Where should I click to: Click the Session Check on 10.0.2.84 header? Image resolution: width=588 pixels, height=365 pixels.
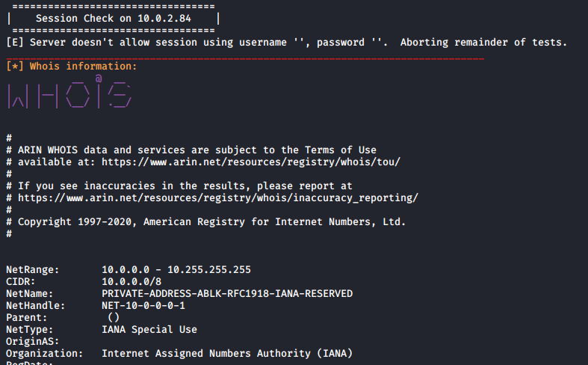point(114,19)
